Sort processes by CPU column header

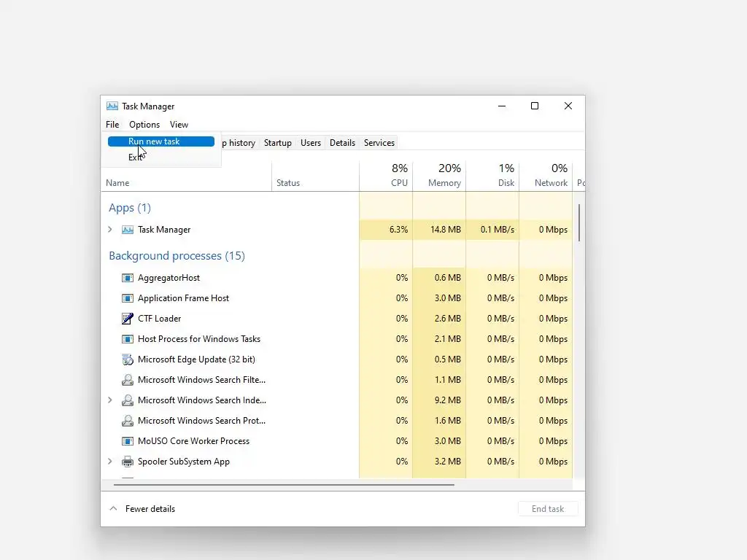pyautogui.click(x=386, y=176)
